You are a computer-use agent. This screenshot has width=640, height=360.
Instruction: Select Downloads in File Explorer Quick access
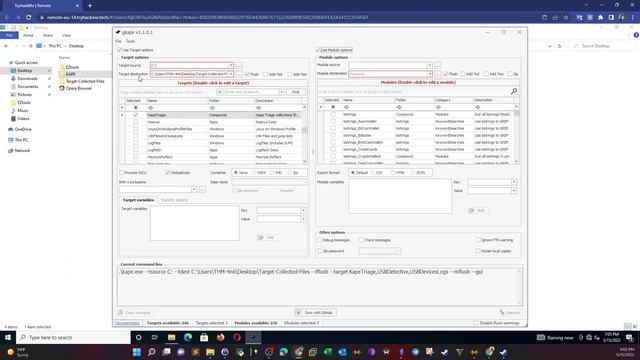pos(27,78)
